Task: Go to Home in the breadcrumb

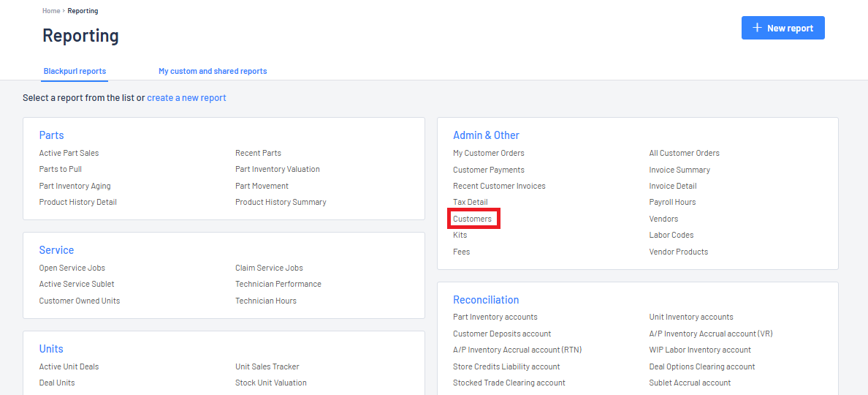Action: pyautogui.click(x=51, y=10)
